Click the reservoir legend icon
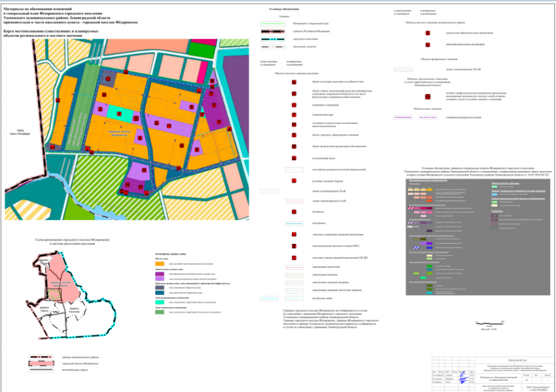 pos(294,212)
